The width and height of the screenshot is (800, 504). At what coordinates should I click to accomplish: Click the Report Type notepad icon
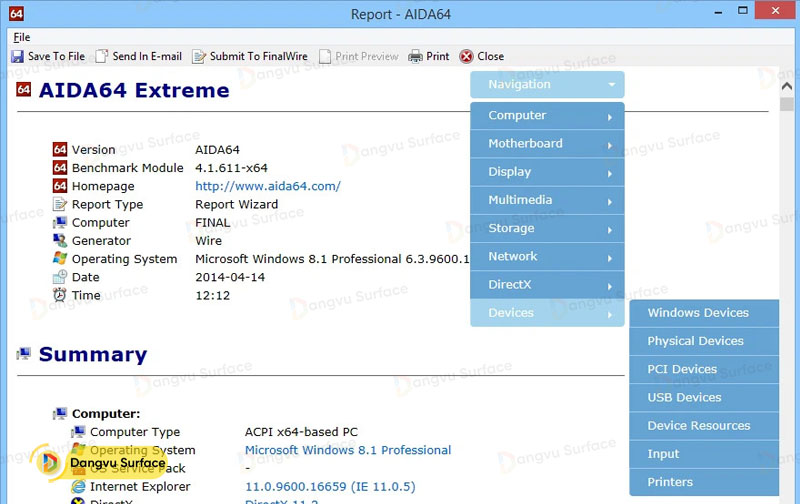(x=60, y=205)
